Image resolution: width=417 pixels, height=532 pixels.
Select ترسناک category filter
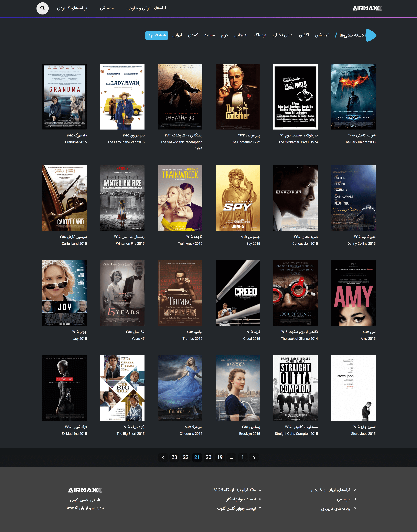(x=260, y=35)
